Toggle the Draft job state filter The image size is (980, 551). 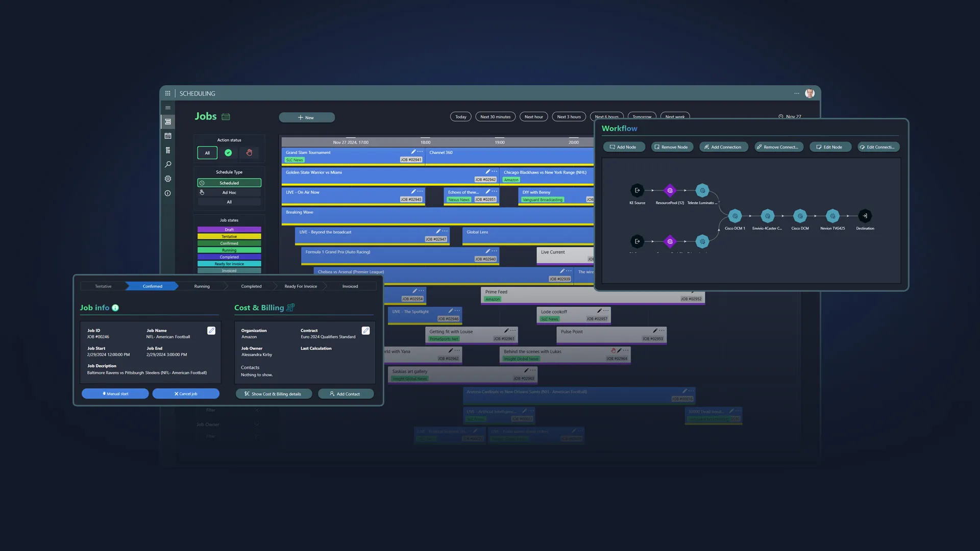229,230
